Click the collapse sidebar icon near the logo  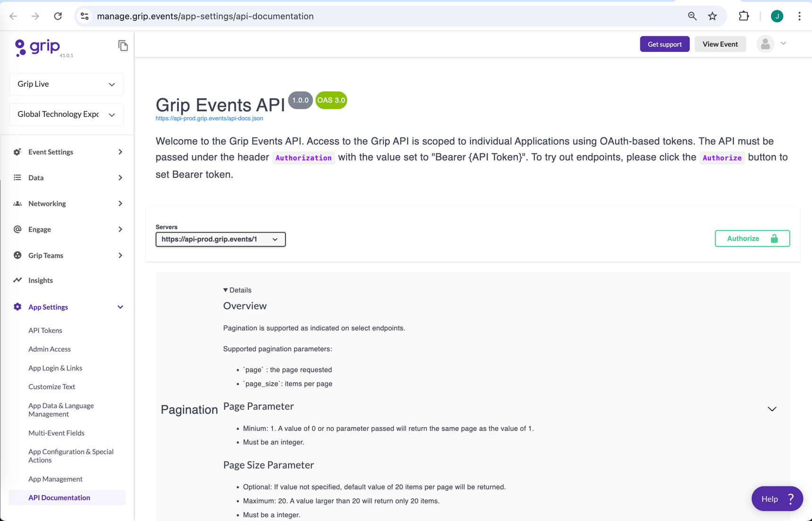(x=123, y=45)
